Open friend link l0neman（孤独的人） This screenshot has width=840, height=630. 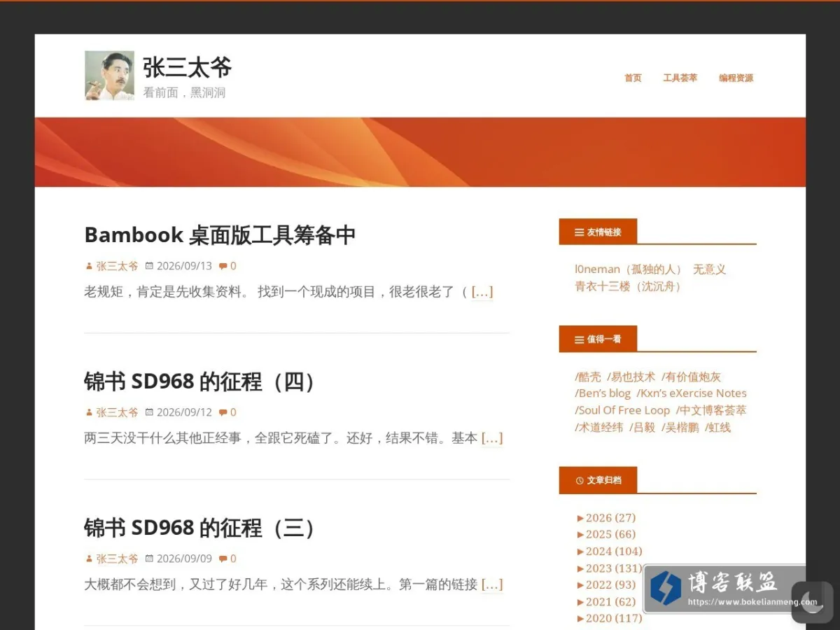(629, 269)
